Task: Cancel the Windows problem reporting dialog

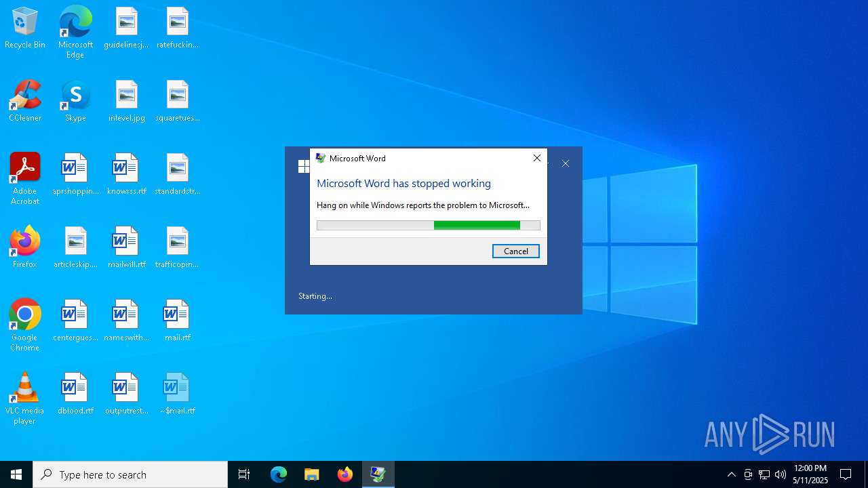Action: click(x=516, y=251)
